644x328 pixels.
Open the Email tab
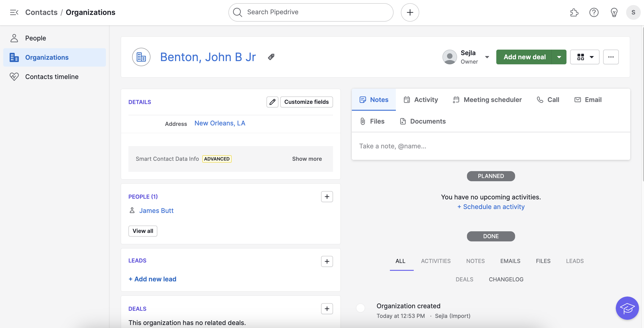pyautogui.click(x=588, y=100)
